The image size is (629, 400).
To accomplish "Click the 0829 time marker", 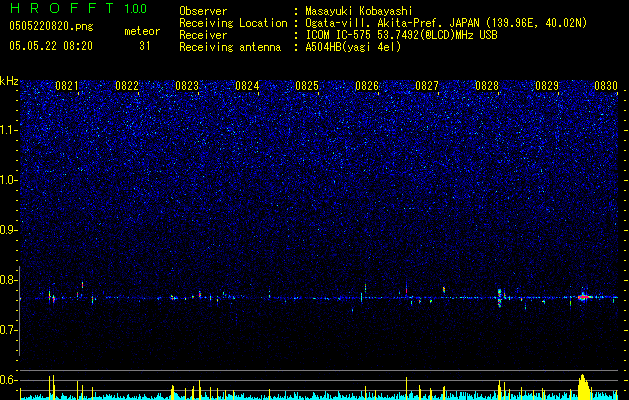I will pyautogui.click(x=547, y=86).
